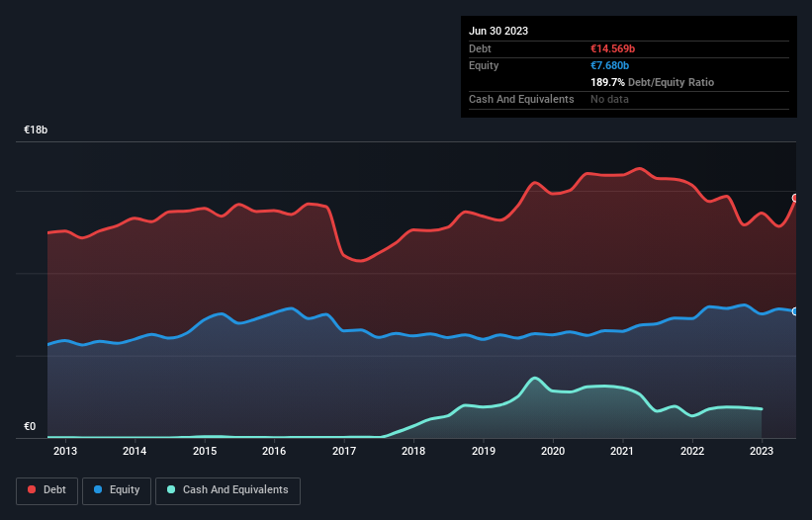
Task: Click the No data value in tooltip
Action: pyautogui.click(x=609, y=99)
